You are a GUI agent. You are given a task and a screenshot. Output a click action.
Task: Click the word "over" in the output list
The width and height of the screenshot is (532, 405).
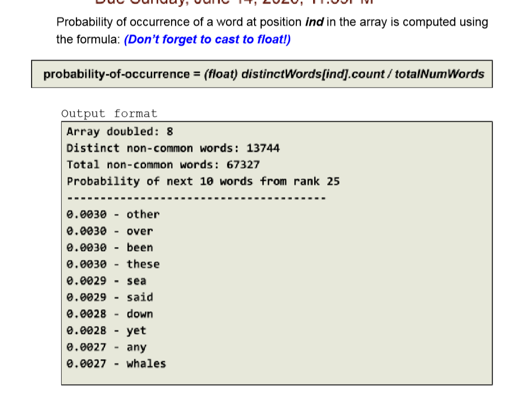click(140, 231)
